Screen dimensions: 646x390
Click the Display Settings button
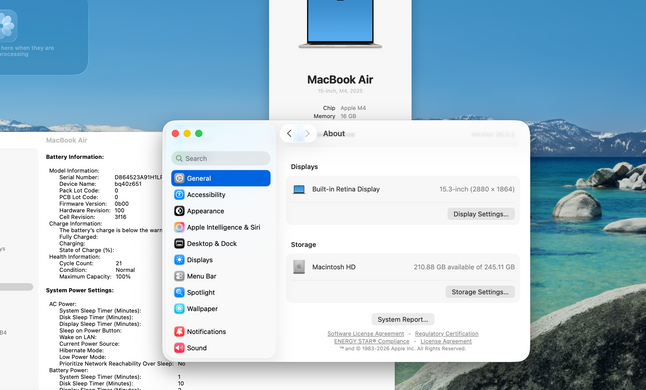click(481, 214)
